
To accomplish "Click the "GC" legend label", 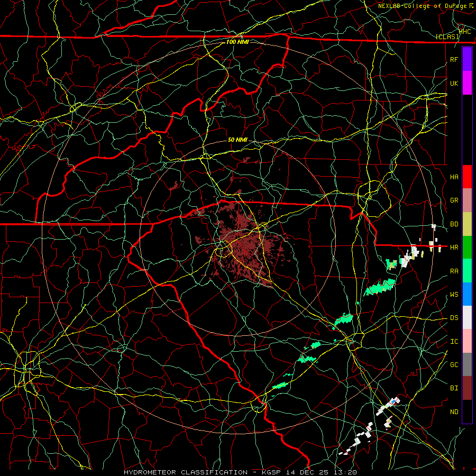I will 454,365.
